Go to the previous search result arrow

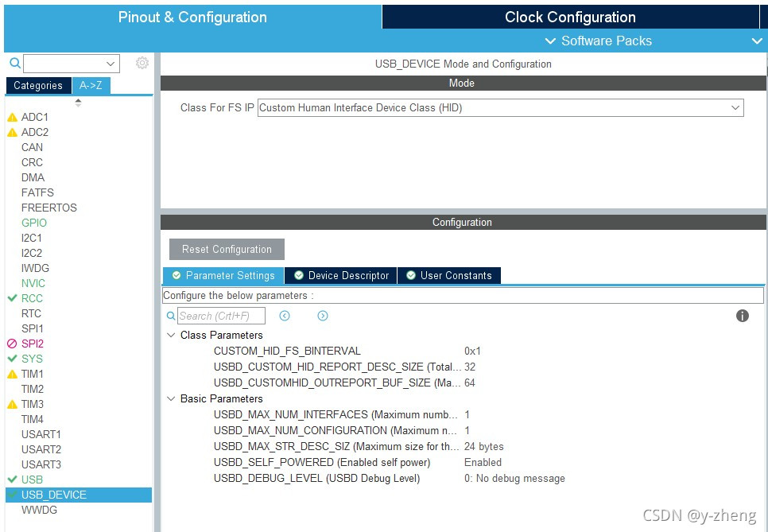pos(285,316)
